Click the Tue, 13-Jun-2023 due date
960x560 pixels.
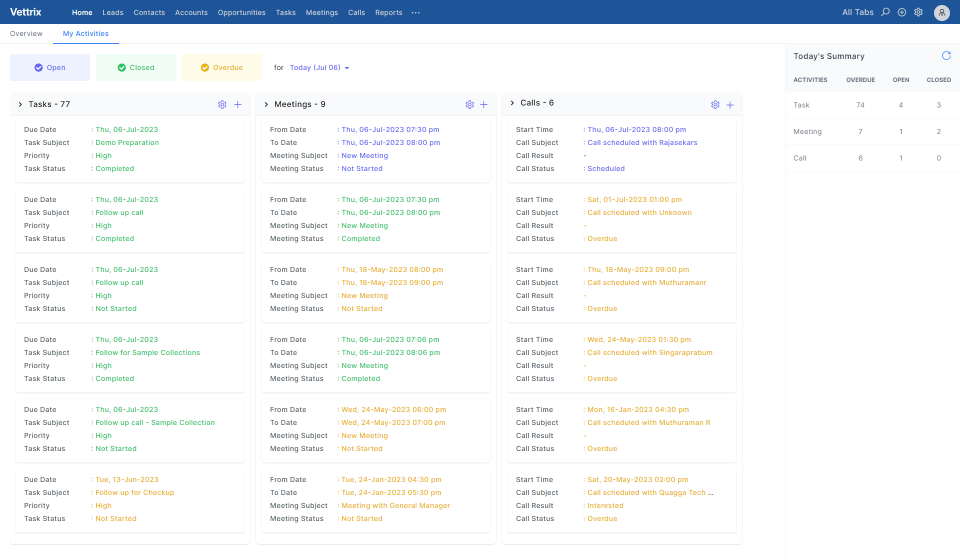click(127, 479)
